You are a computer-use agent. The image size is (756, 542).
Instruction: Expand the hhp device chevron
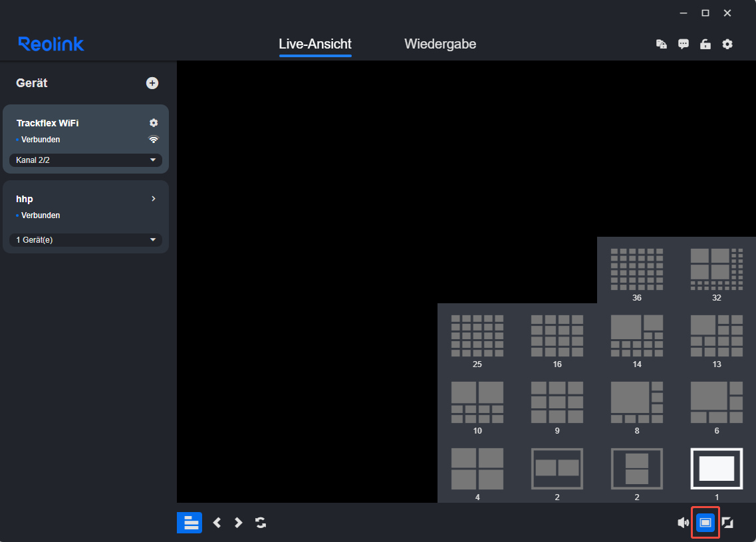click(154, 199)
